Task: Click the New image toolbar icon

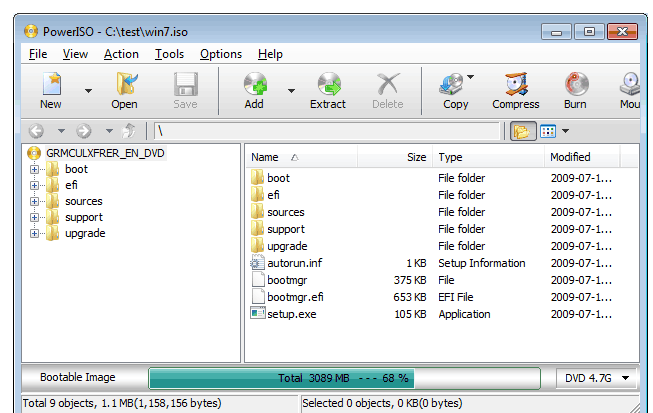Action: coord(51,90)
